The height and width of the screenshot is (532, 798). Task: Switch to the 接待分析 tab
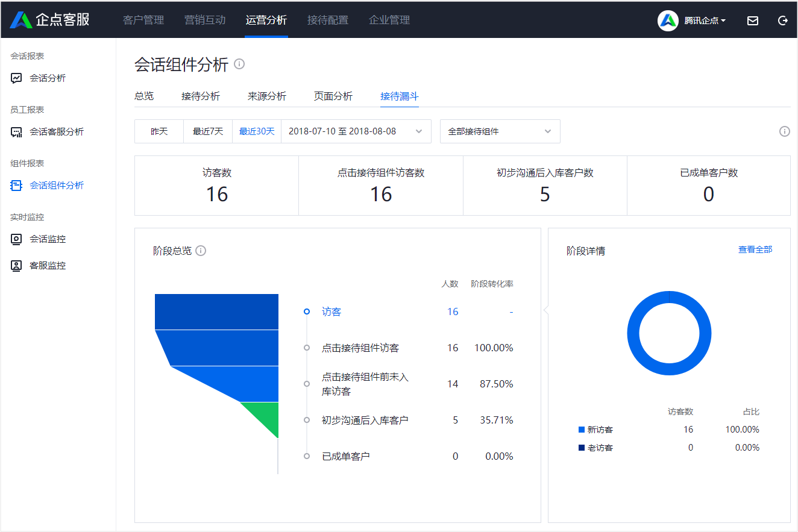(x=201, y=96)
